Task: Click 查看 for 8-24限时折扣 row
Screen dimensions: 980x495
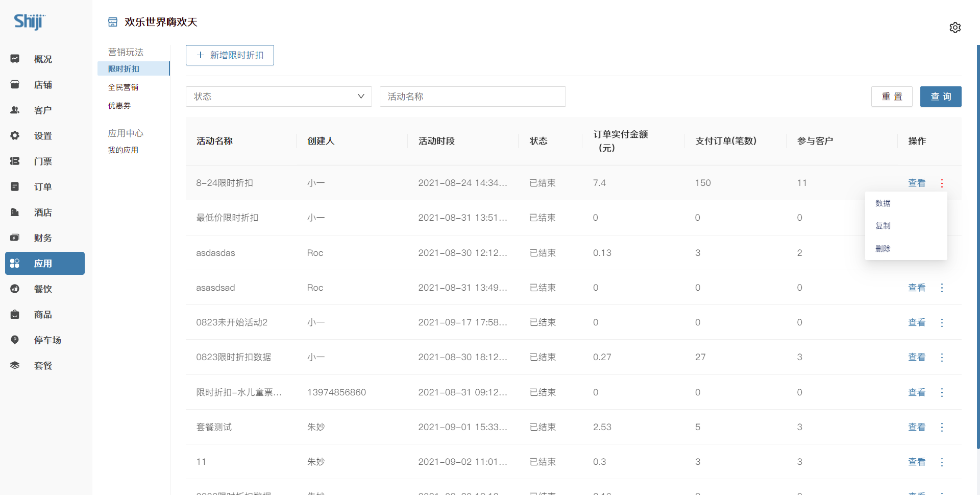Action: (x=917, y=183)
